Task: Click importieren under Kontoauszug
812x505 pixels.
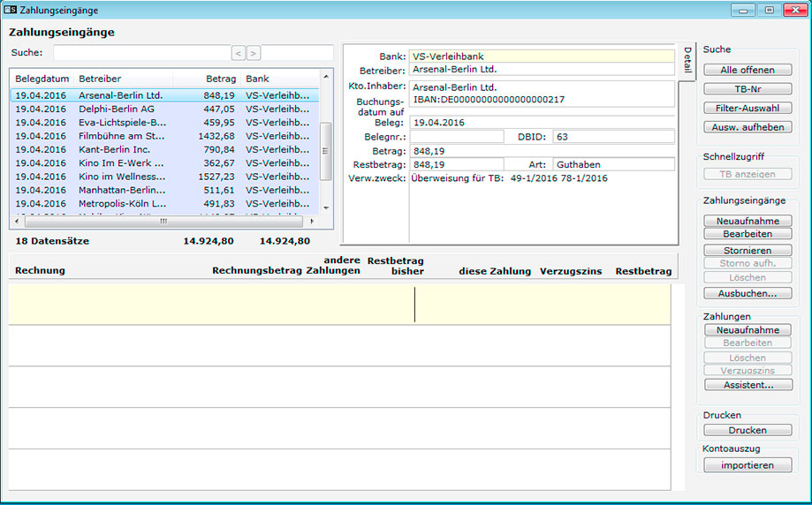Action: [747, 464]
